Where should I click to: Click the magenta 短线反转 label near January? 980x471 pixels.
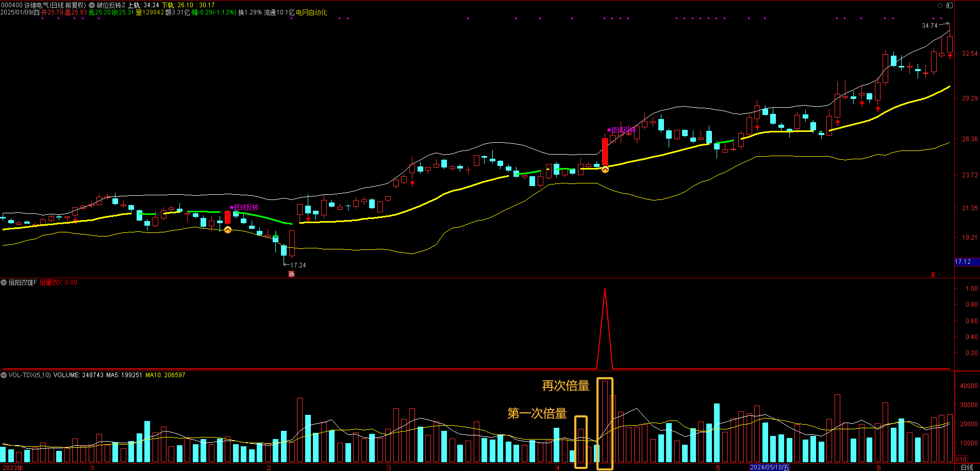pos(244,207)
